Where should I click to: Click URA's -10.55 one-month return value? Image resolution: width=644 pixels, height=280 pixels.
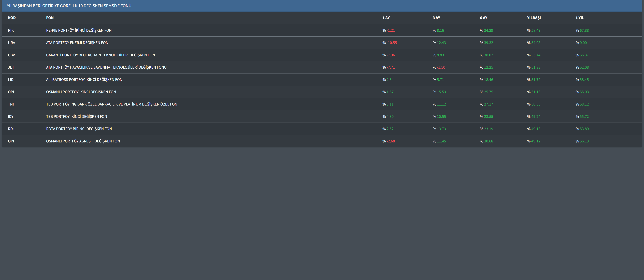pyautogui.click(x=392, y=43)
